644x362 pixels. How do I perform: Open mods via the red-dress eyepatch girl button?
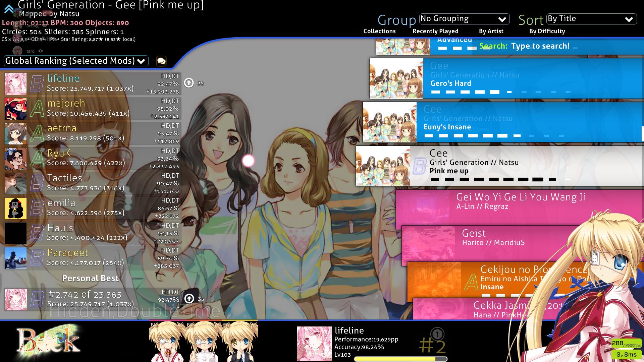(166, 341)
